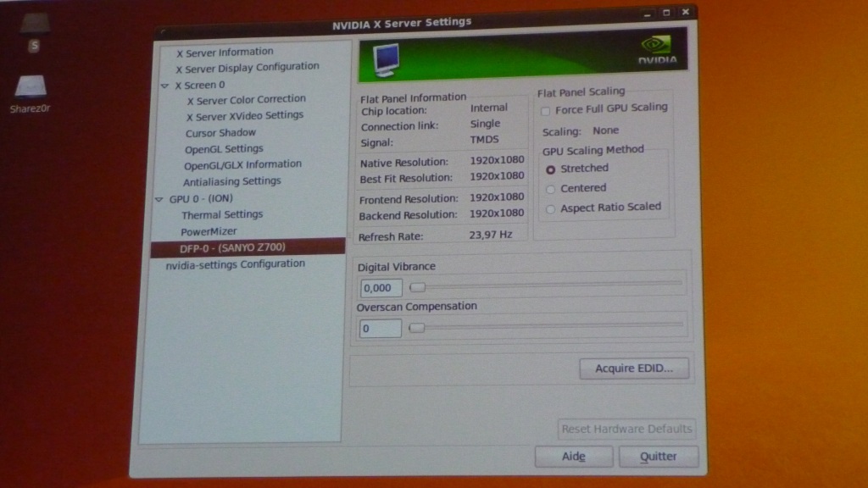Image resolution: width=868 pixels, height=488 pixels.
Task: Click the Overscan Compensation value field
Action: click(x=380, y=328)
